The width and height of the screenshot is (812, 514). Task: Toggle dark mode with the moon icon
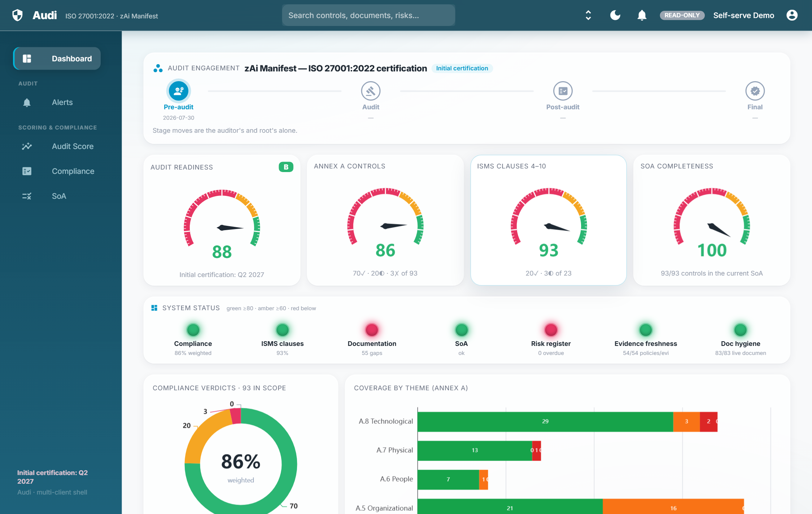click(x=615, y=15)
